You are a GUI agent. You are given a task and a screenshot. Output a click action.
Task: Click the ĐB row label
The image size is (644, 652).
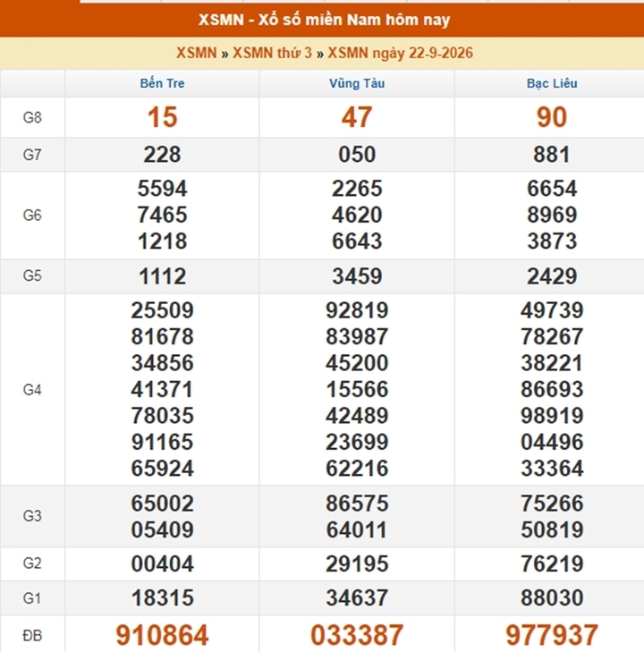tap(32, 635)
